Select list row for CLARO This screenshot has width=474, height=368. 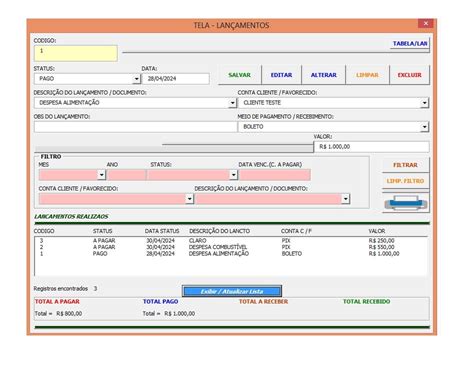pos(231,240)
